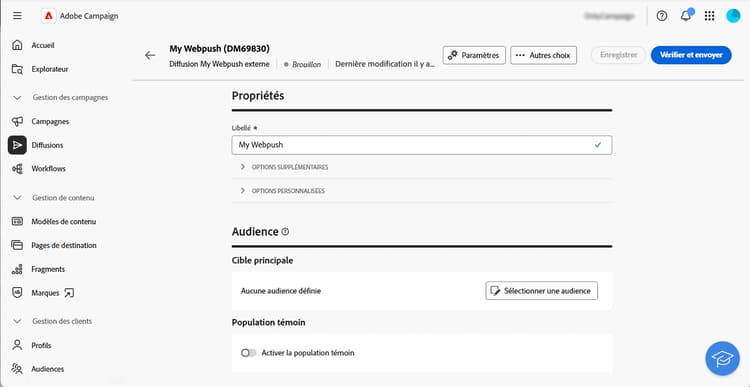The image size is (750, 387).
Task: Open the Profils menu item
Action: pos(41,345)
